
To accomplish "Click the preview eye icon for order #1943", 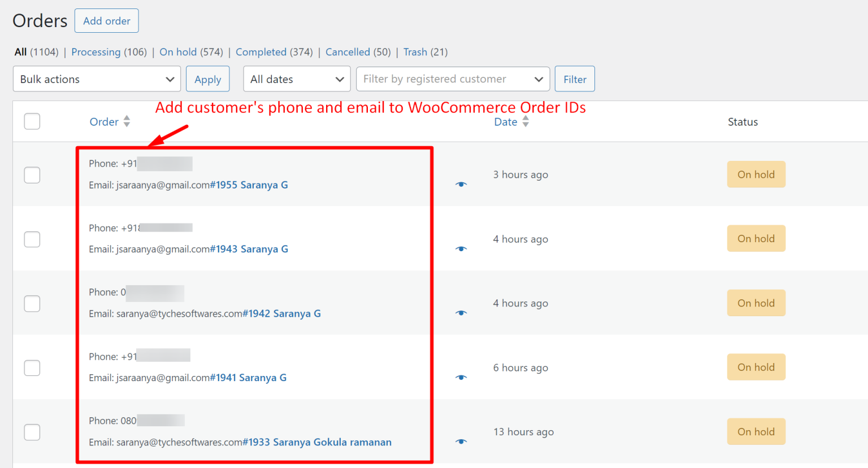I will pyautogui.click(x=462, y=248).
